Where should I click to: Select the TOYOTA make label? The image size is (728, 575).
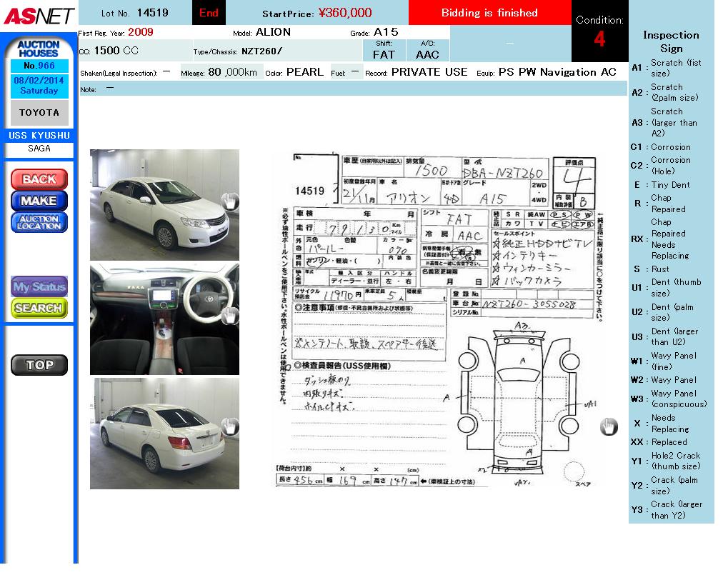39,113
